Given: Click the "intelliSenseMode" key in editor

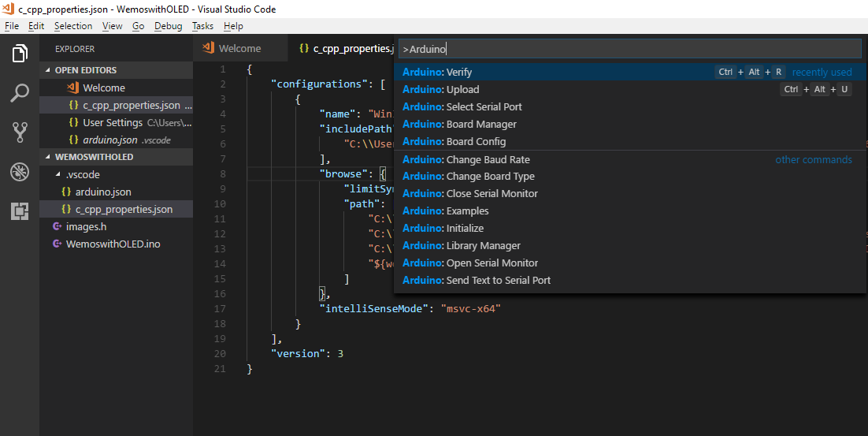Looking at the screenshot, I should click(374, 308).
